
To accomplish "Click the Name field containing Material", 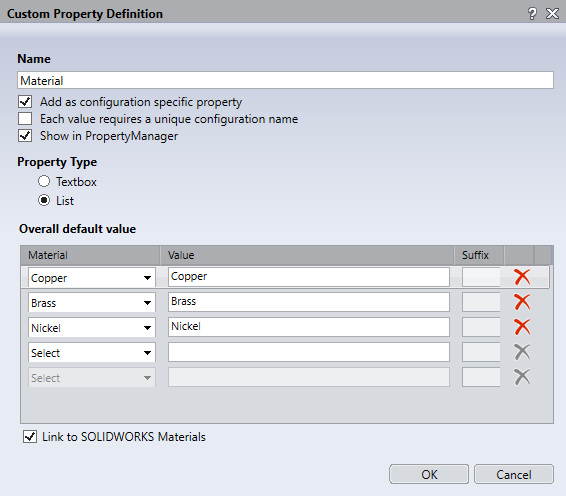I will point(285,80).
